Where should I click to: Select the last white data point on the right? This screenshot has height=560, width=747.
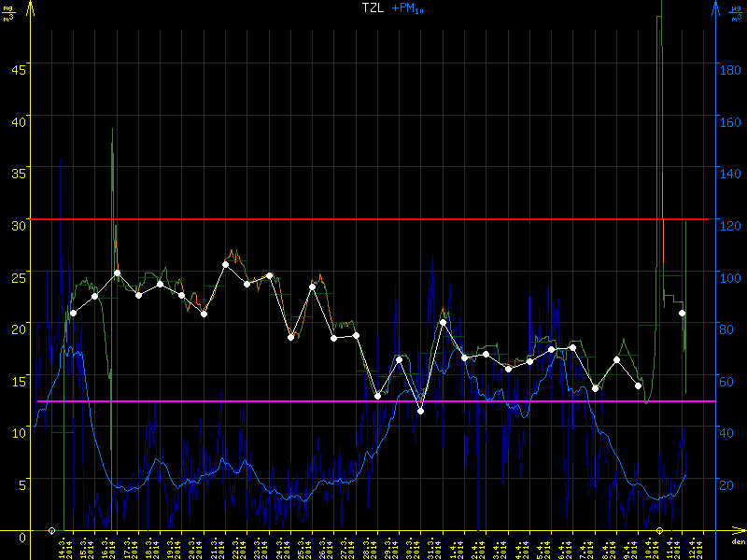683,313
